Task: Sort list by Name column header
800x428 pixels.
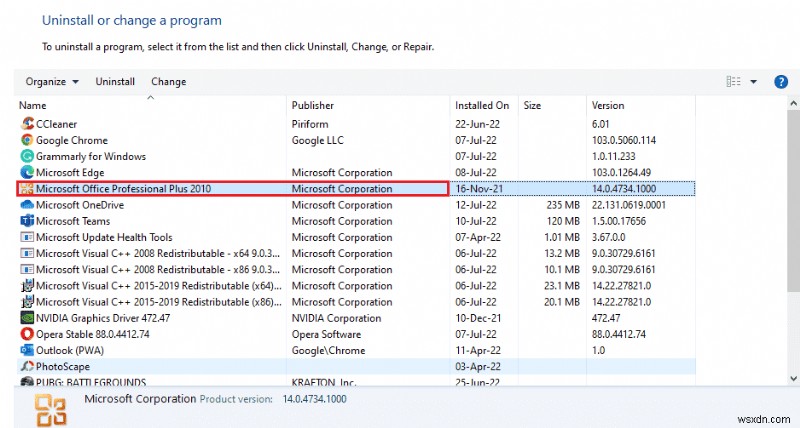Action: 33,105
